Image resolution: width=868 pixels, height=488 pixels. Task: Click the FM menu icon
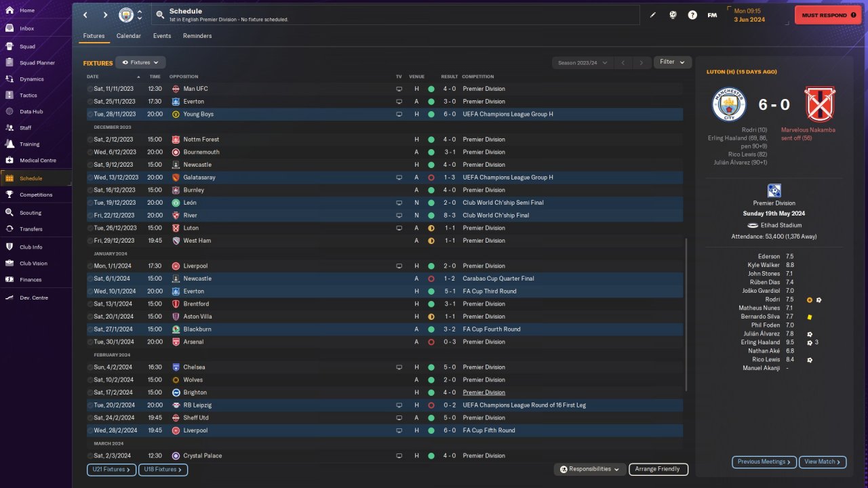[712, 15]
